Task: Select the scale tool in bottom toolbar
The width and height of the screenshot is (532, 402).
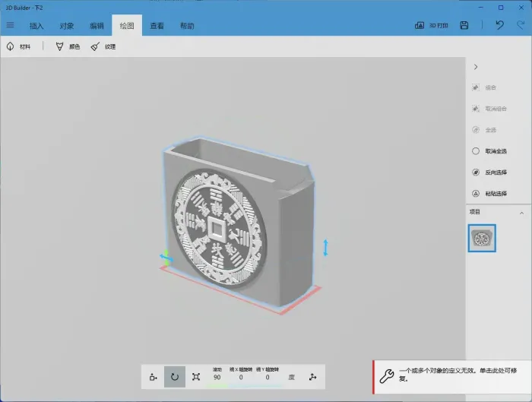Action: tap(196, 377)
